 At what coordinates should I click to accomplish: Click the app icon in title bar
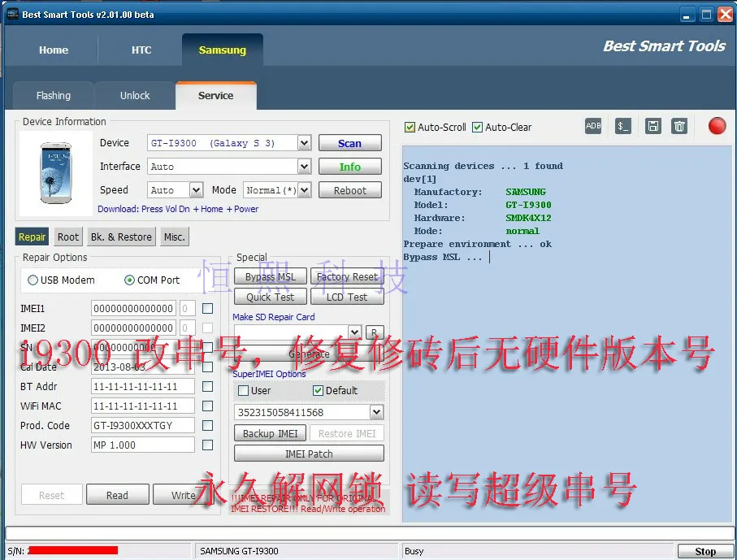[x=13, y=14]
